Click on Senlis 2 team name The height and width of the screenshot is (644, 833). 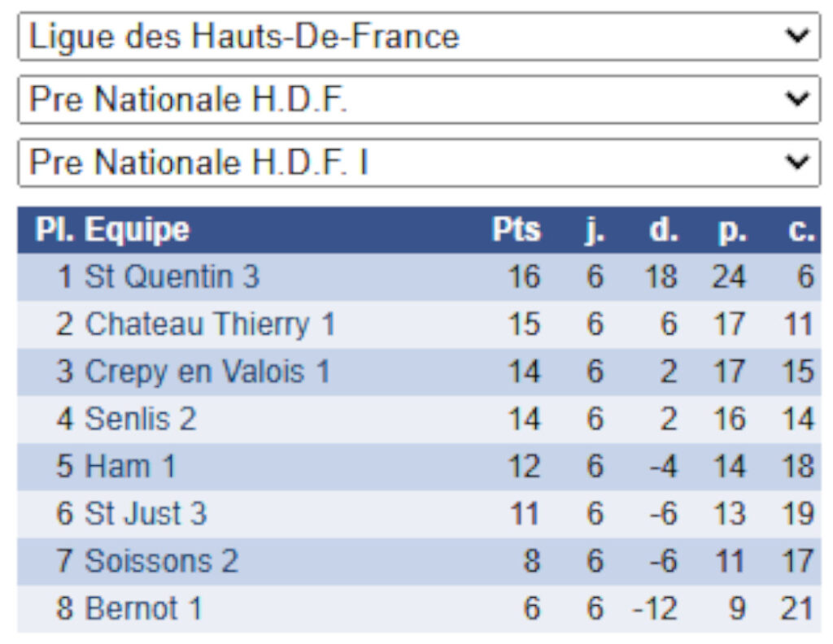[x=141, y=419]
